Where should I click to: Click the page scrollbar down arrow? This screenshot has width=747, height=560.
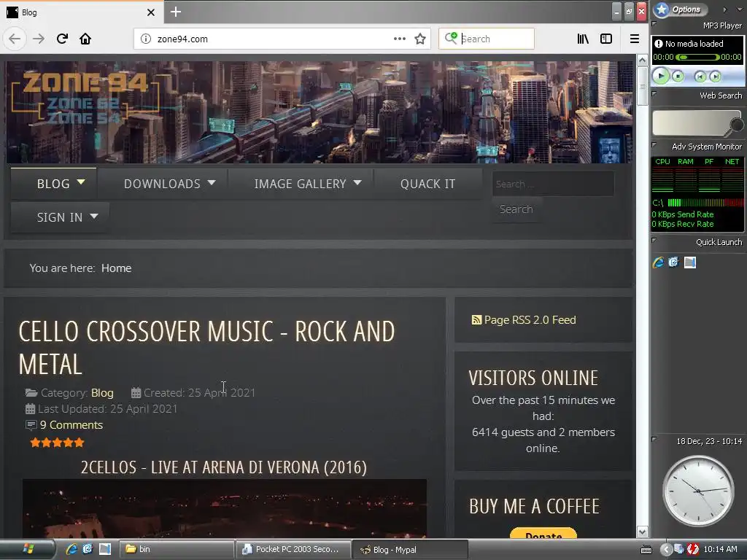click(642, 532)
